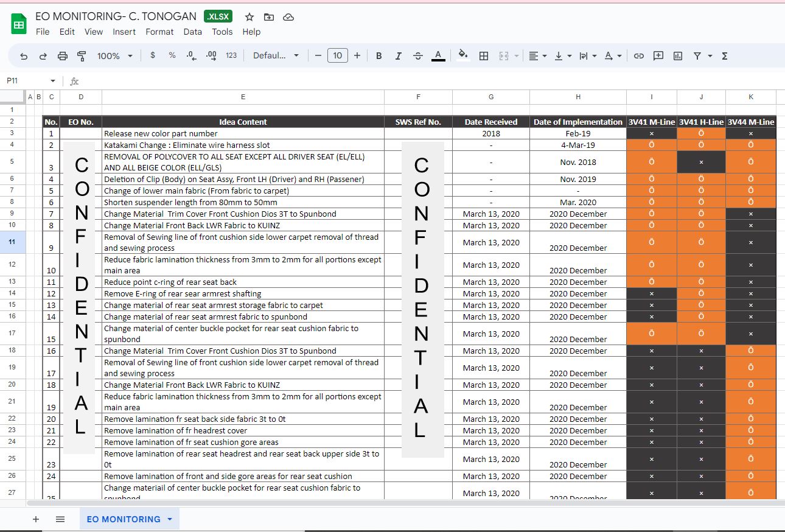
Task: Open the Name box dropdown arrow
Action: 53,81
